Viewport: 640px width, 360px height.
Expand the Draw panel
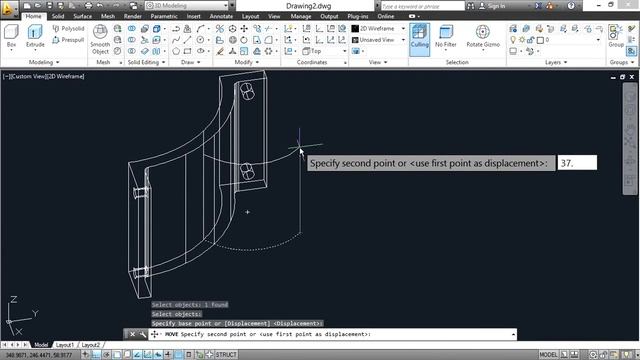190,62
